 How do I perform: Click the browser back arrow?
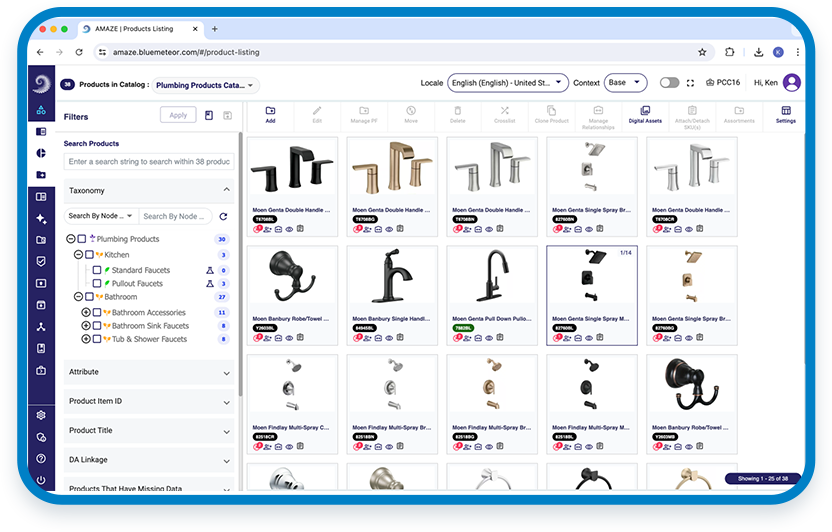[x=40, y=52]
